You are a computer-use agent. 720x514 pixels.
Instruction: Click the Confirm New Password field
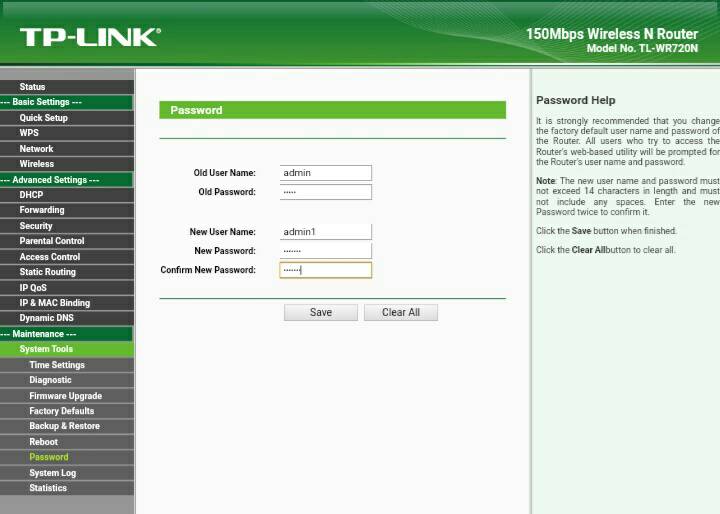(x=326, y=270)
